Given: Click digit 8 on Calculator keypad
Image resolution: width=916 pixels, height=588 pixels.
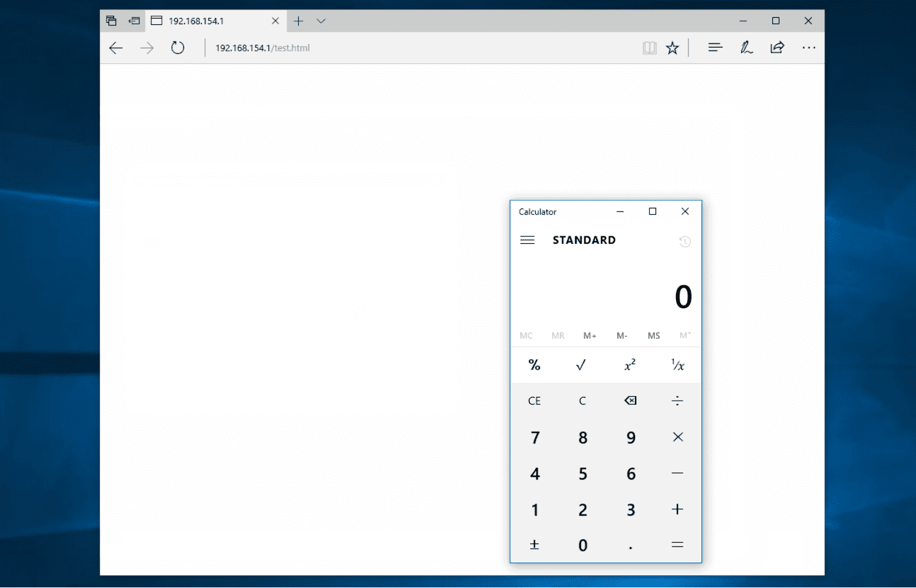Looking at the screenshot, I should point(582,437).
